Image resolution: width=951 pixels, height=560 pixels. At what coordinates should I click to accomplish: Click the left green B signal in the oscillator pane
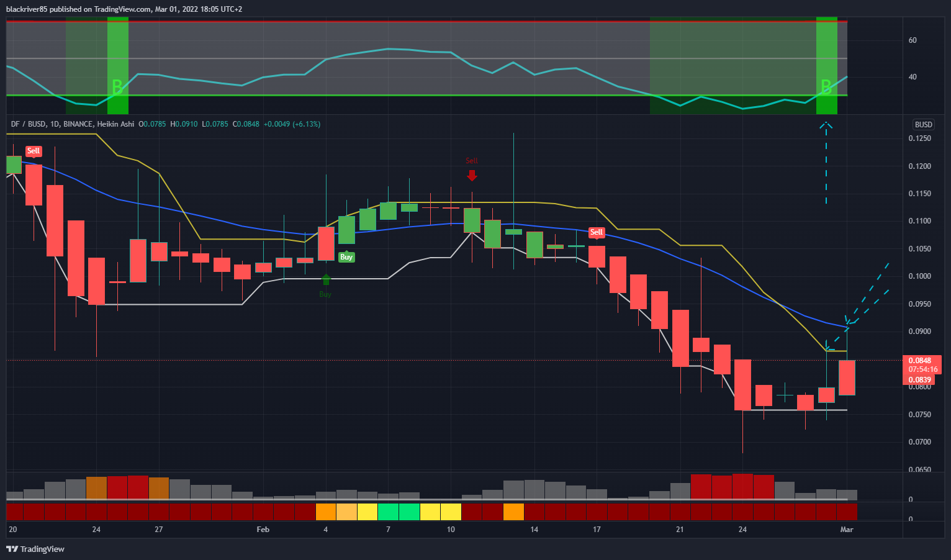click(117, 87)
